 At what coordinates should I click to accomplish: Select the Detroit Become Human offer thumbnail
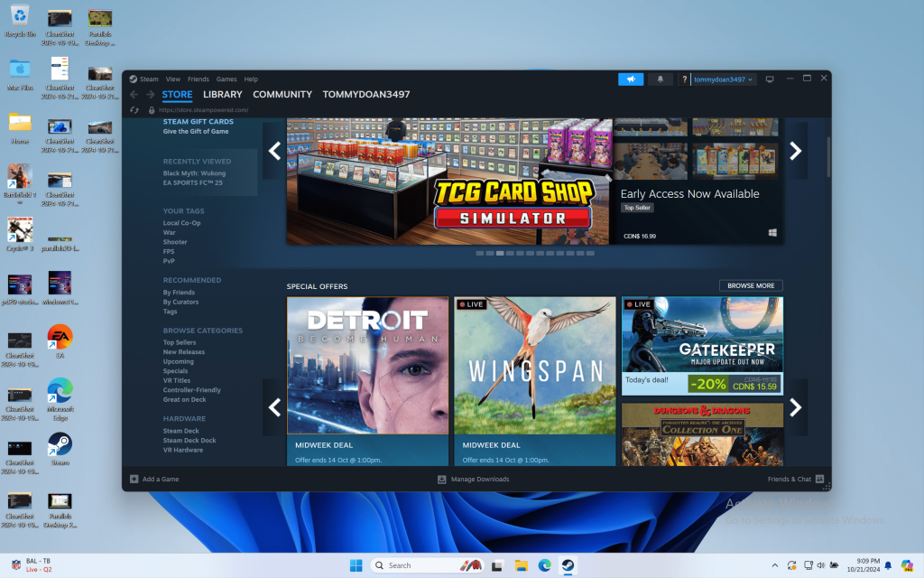coord(367,366)
